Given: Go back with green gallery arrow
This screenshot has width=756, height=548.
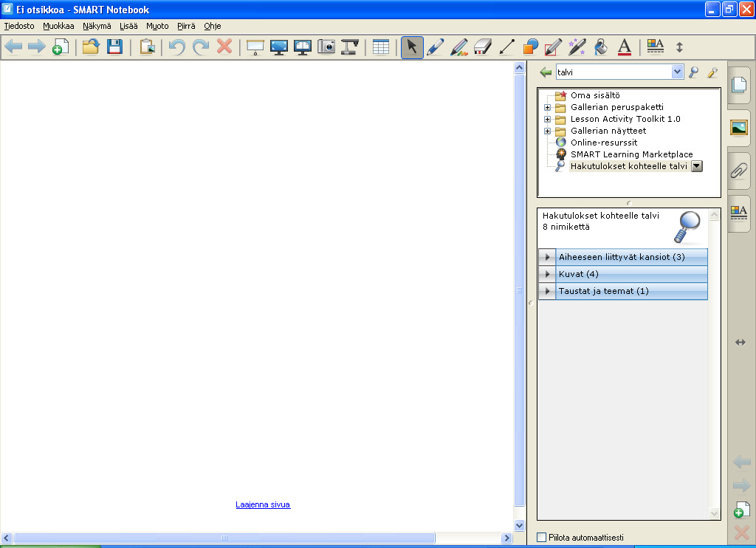Looking at the screenshot, I should 546,72.
